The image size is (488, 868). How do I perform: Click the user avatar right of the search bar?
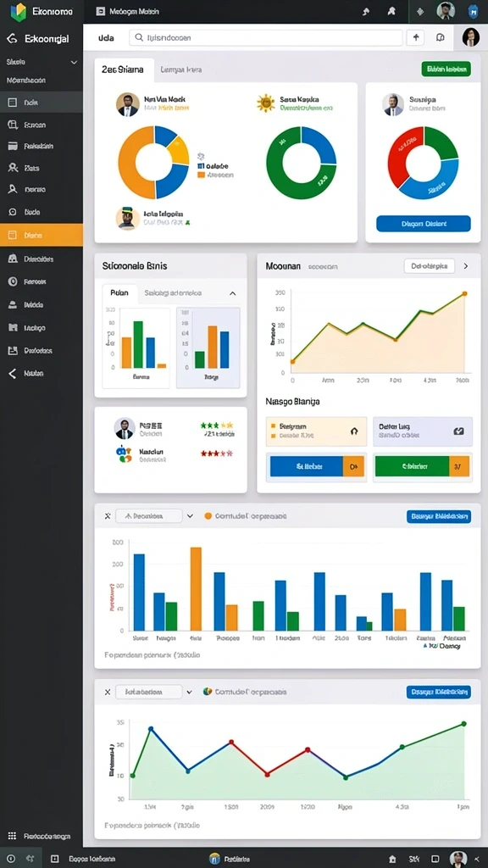(x=471, y=37)
